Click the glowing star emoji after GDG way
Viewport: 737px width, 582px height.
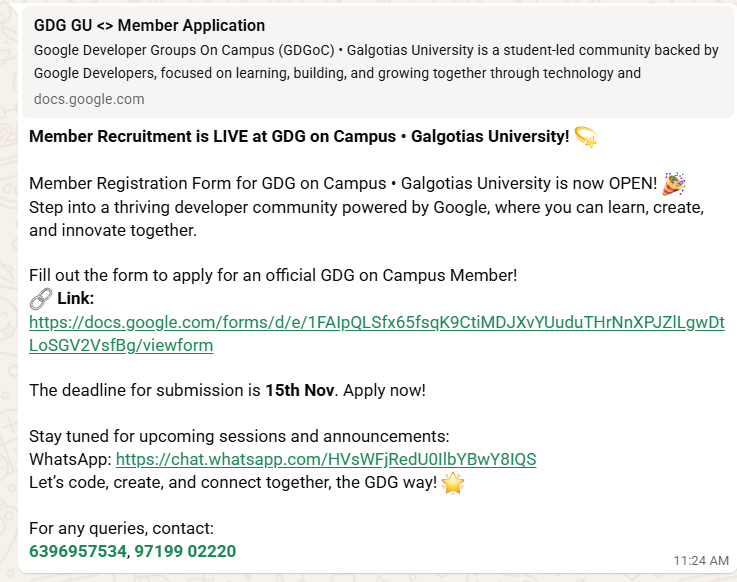[x=453, y=484]
